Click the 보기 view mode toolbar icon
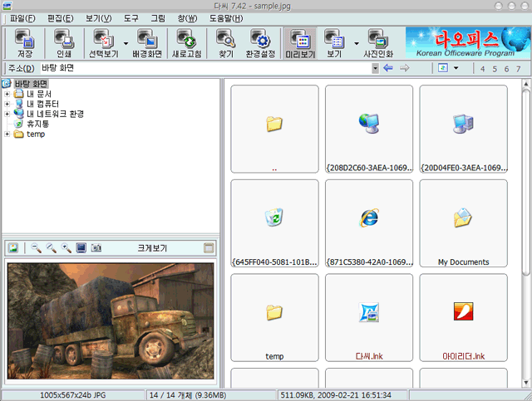 coord(334,43)
